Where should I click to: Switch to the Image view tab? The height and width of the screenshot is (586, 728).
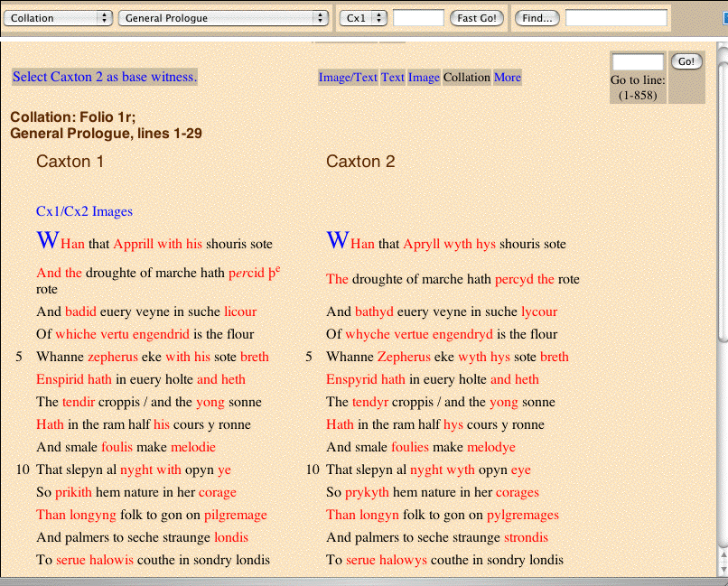pyautogui.click(x=424, y=77)
